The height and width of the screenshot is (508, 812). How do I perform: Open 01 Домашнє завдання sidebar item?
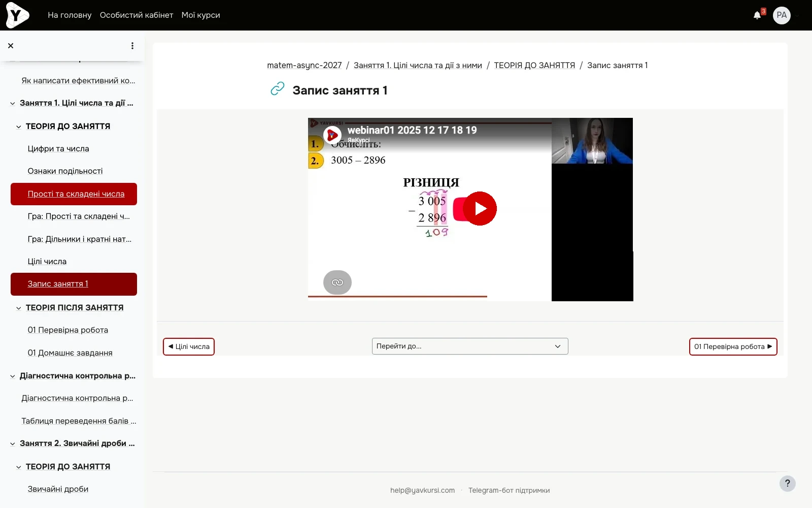pyautogui.click(x=70, y=353)
